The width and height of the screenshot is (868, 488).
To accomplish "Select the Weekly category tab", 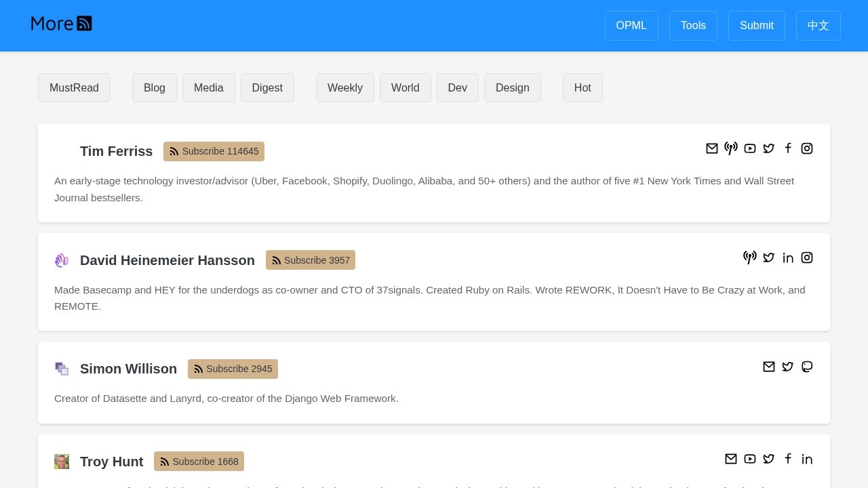I will coord(345,88).
